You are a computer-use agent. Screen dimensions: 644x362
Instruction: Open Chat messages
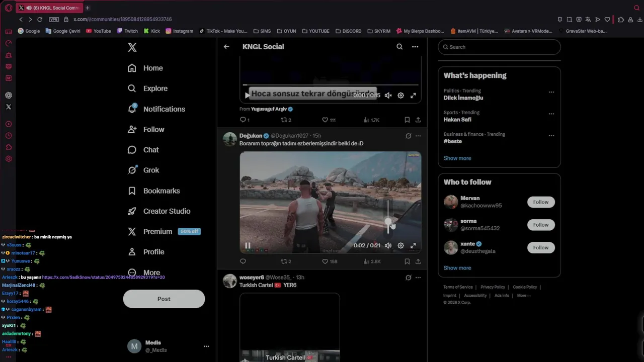143,150
